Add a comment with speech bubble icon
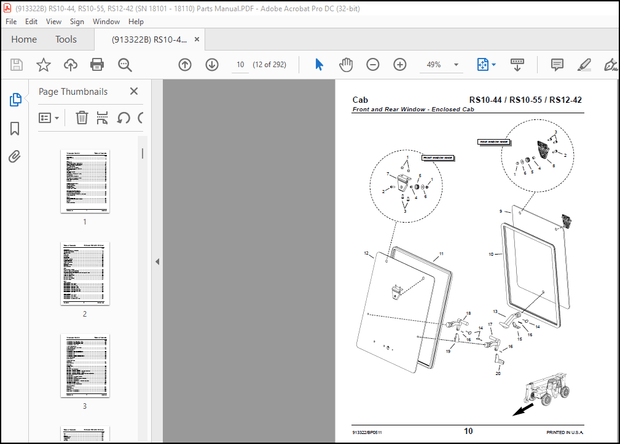The width and height of the screenshot is (620, 444). 557,64
